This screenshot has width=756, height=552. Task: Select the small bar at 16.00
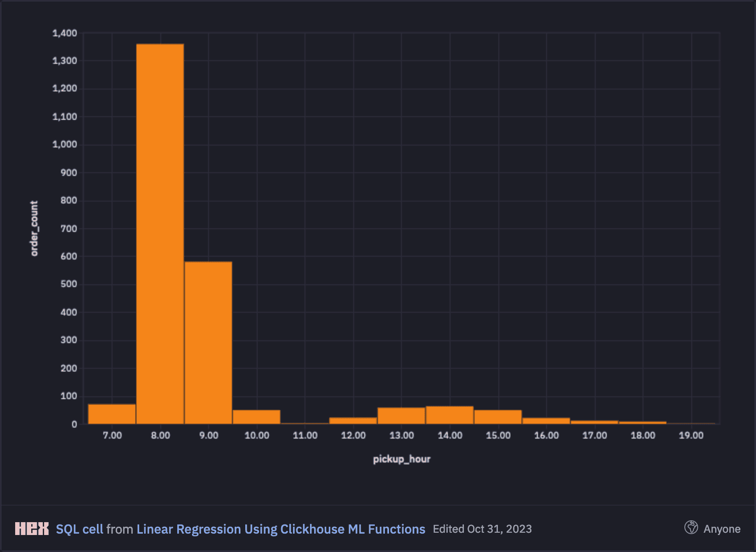pyautogui.click(x=546, y=421)
